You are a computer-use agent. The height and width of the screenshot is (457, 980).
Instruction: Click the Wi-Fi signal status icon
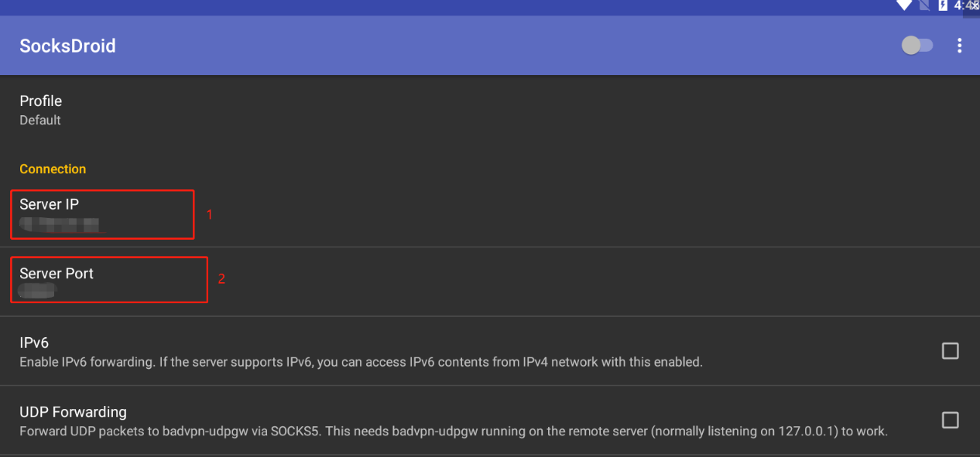tap(904, 5)
